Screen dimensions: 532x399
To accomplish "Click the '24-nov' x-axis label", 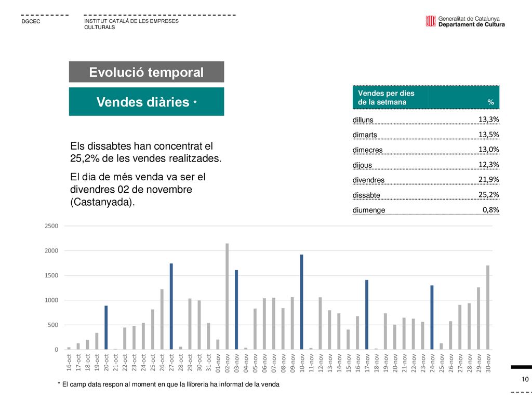I will pyautogui.click(x=432, y=363).
